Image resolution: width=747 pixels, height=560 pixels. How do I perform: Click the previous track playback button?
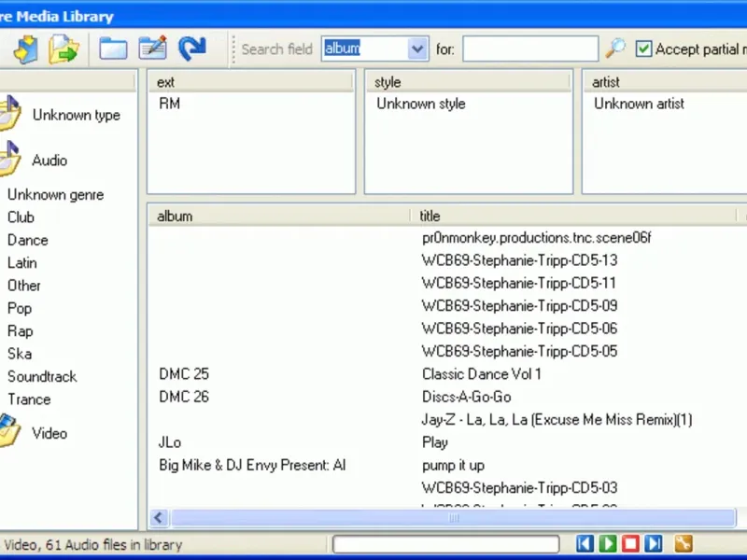click(x=585, y=543)
